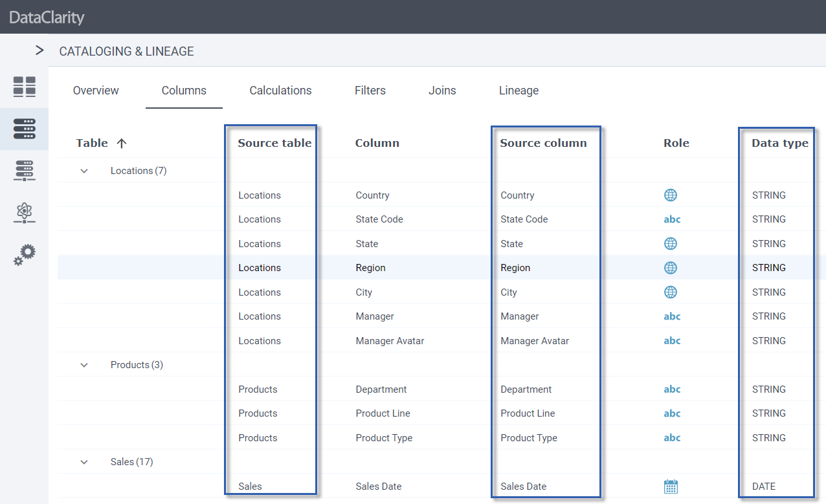
Task: Open the settings gears sidebar icon
Action: (x=25, y=255)
